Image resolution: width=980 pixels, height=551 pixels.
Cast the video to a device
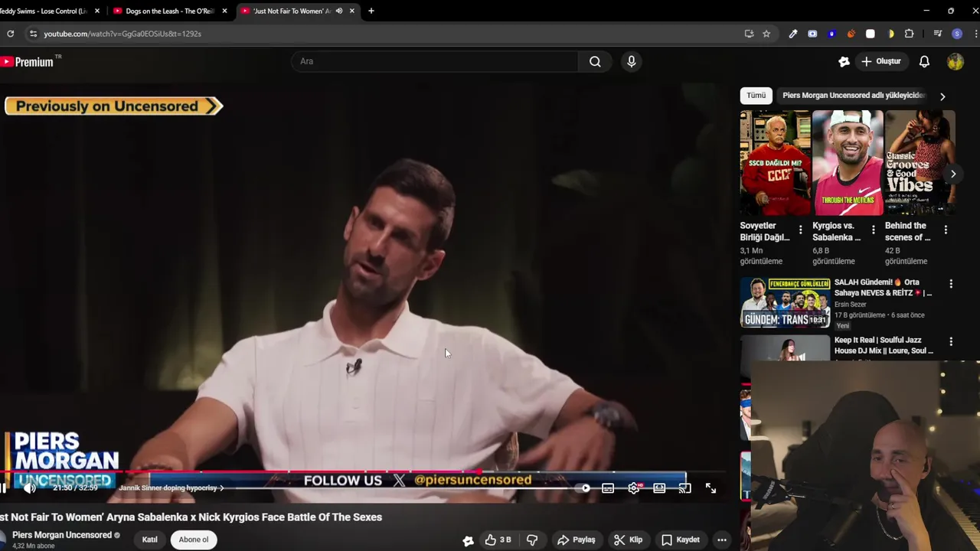(685, 488)
